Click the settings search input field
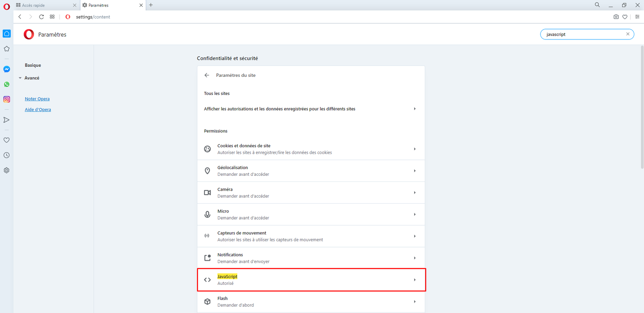The image size is (644, 313). pos(583,35)
